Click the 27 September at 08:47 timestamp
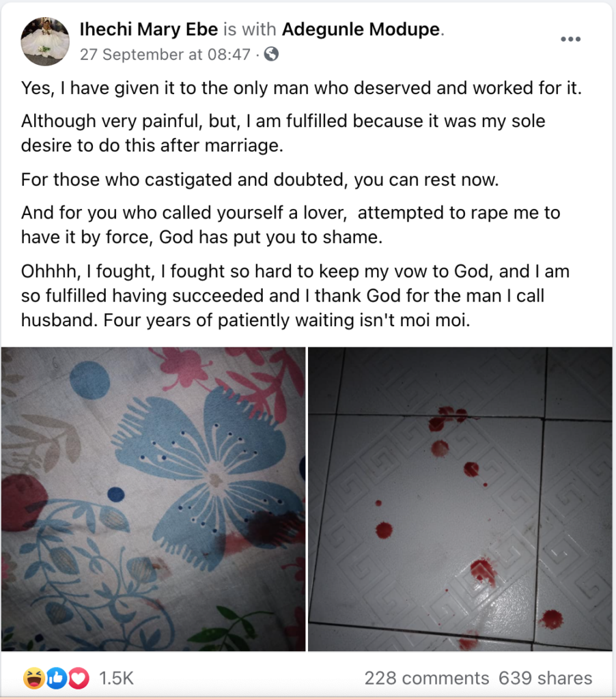Screen dimensions: 616x699 coord(165,55)
